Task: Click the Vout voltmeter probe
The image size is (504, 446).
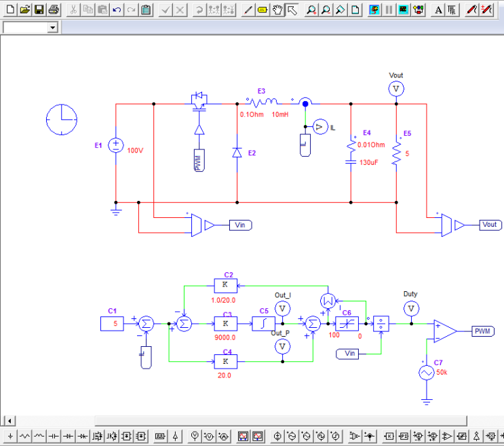Action: point(396,89)
